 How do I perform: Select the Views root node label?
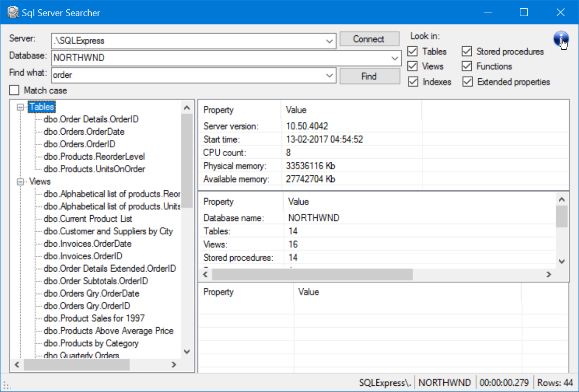(x=40, y=181)
